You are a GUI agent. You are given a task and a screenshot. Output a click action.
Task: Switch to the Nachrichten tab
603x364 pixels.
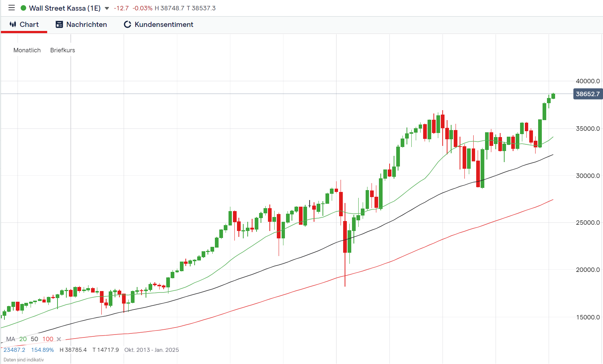click(86, 24)
